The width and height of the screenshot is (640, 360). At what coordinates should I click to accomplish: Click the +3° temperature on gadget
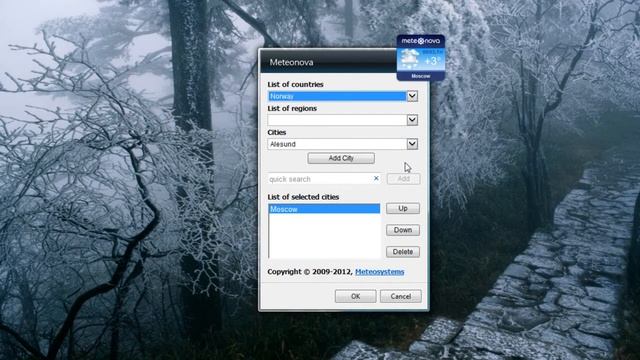tap(433, 61)
